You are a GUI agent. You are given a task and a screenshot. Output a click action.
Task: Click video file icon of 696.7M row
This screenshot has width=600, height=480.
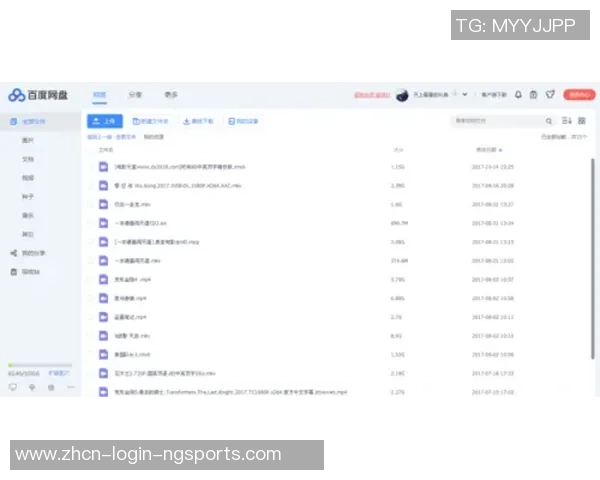click(x=103, y=223)
